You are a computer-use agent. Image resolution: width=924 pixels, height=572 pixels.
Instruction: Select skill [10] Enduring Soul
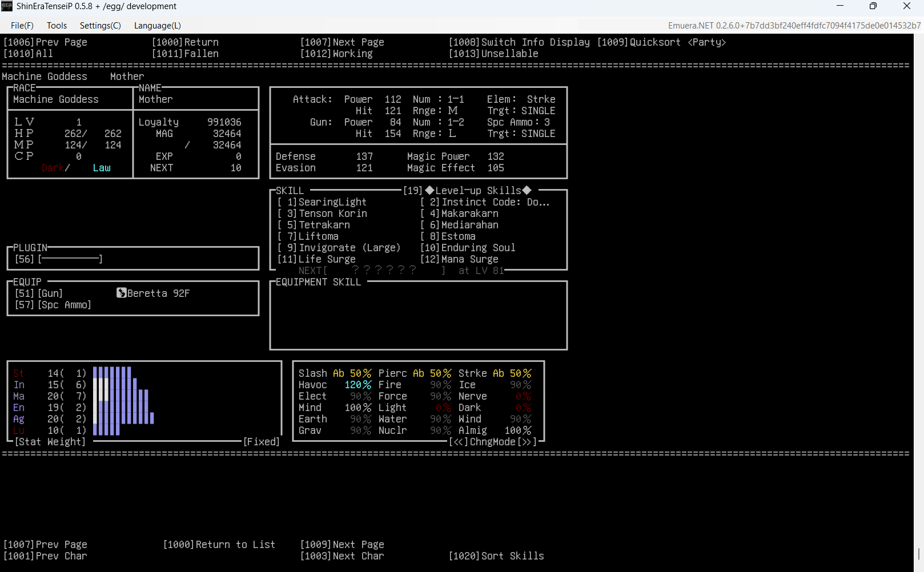[468, 248]
